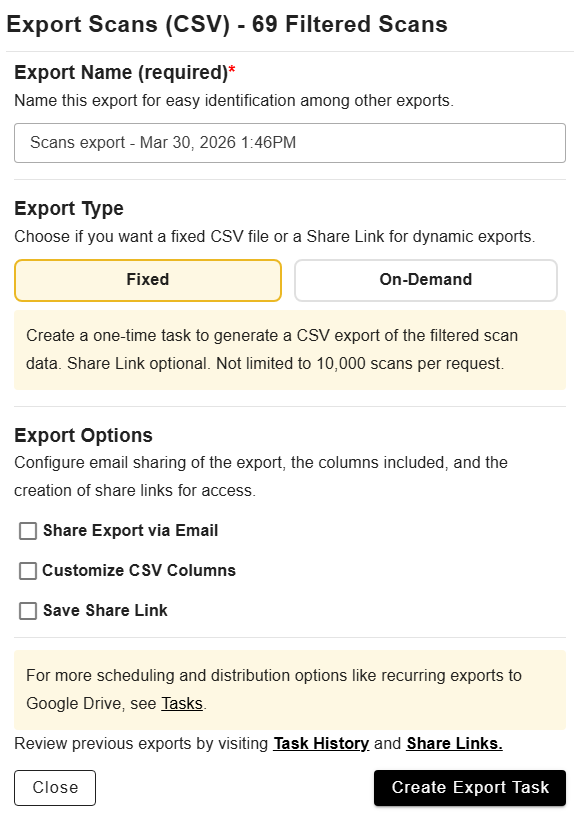Dismiss the dialog with Close

[54, 787]
